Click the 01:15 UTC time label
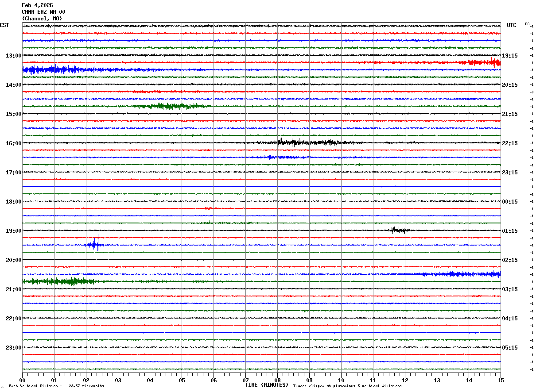This screenshot has height=392, width=536. click(510, 231)
